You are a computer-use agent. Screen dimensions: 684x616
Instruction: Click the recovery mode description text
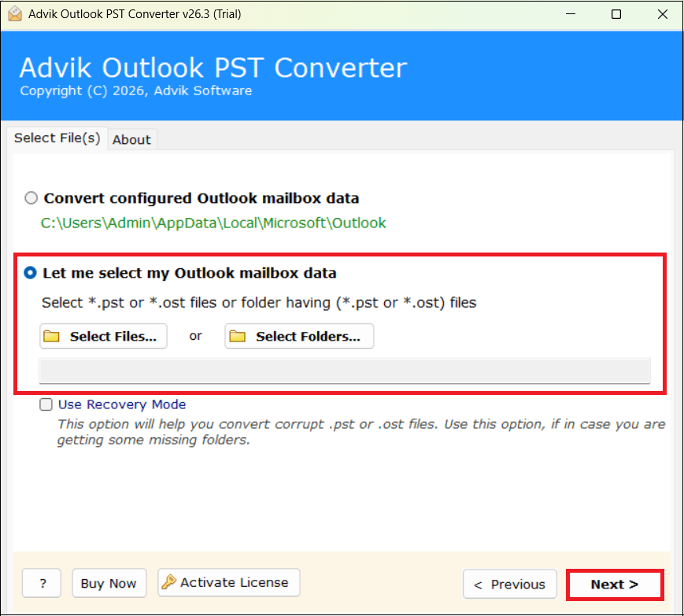tap(361, 432)
